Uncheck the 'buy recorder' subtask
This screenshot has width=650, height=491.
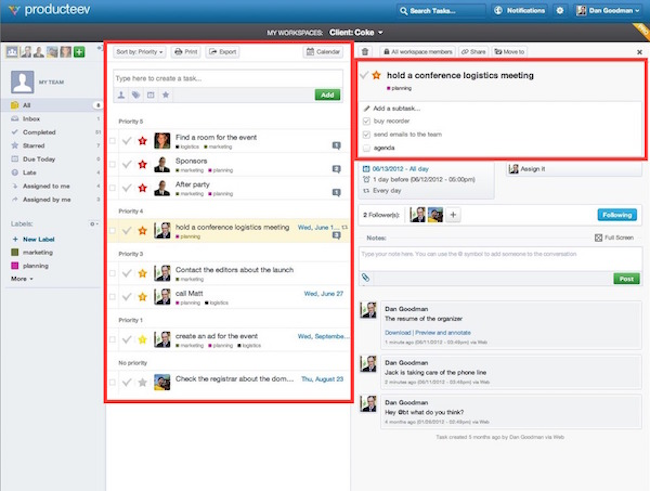(x=367, y=121)
